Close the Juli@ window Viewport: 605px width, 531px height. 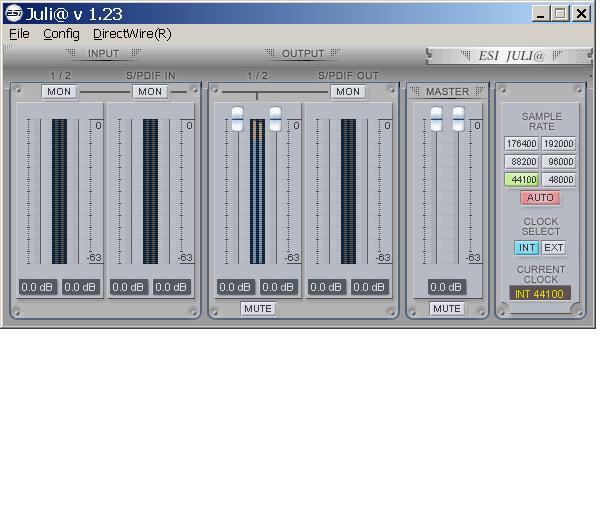pyautogui.click(x=581, y=14)
